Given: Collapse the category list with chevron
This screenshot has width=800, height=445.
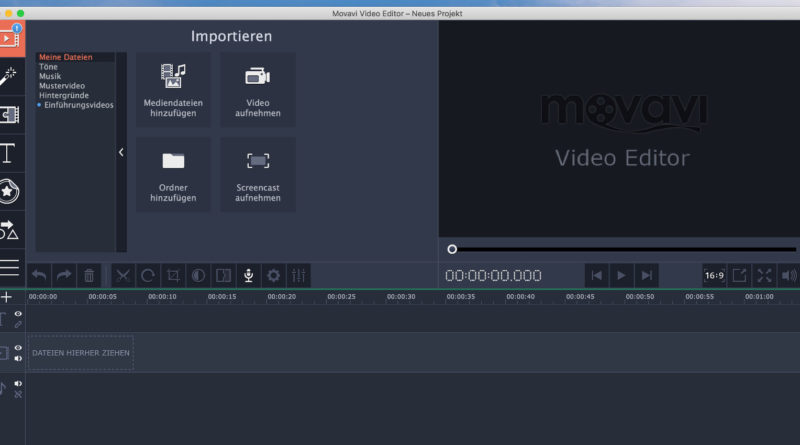Looking at the screenshot, I should tap(121, 152).
